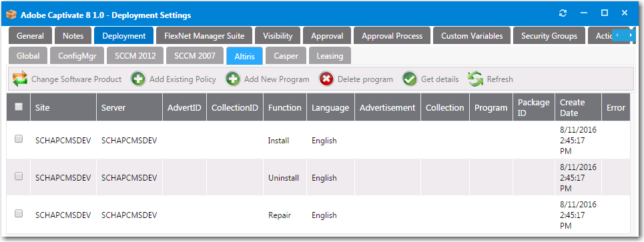Toggle the select-all checkbox in header
The width and height of the screenshot is (644, 242).
click(x=19, y=107)
